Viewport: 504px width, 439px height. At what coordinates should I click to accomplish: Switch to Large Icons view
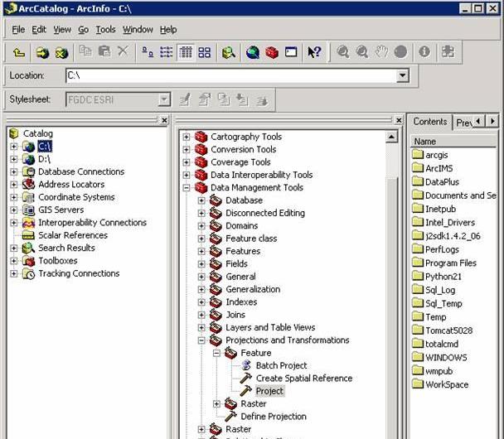click(148, 52)
